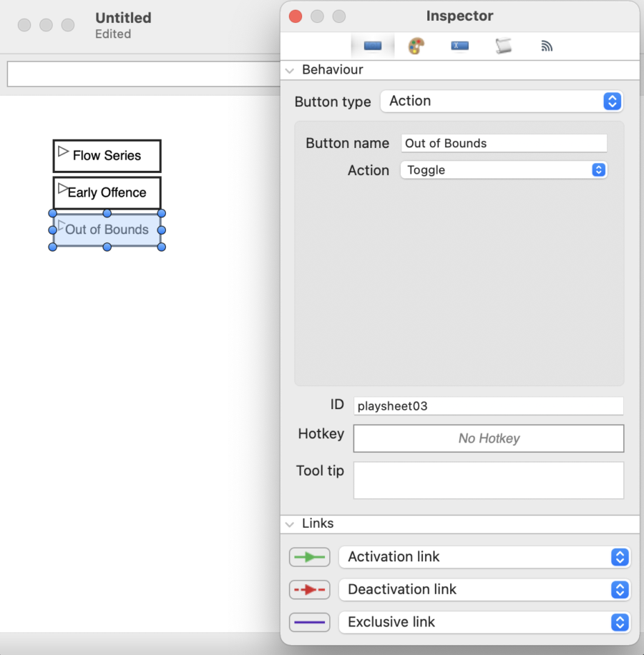
Task: Click the purple Exclusive link line icon
Action: [x=309, y=622]
